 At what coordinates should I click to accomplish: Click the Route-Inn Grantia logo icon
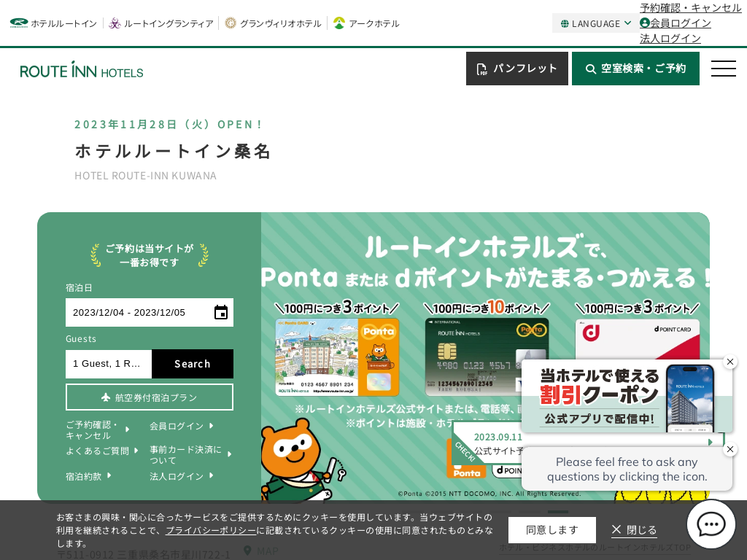[x=115, y=23]
